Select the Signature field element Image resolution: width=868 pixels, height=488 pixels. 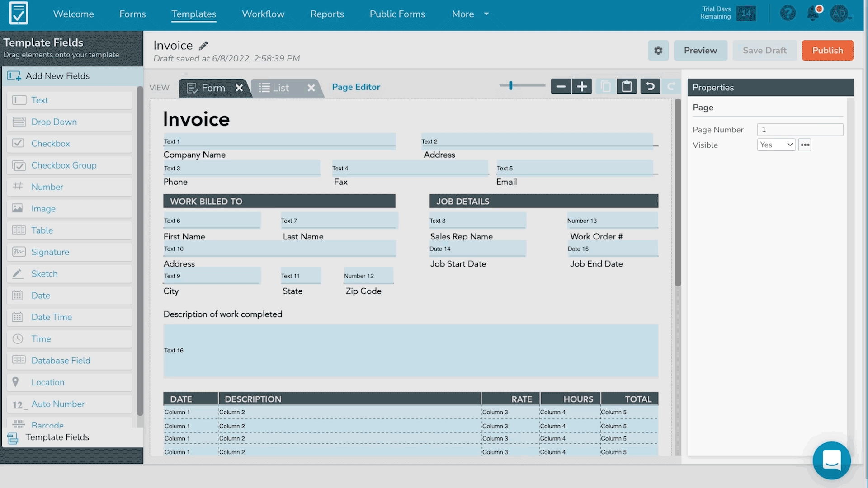(x=69, y=252)
